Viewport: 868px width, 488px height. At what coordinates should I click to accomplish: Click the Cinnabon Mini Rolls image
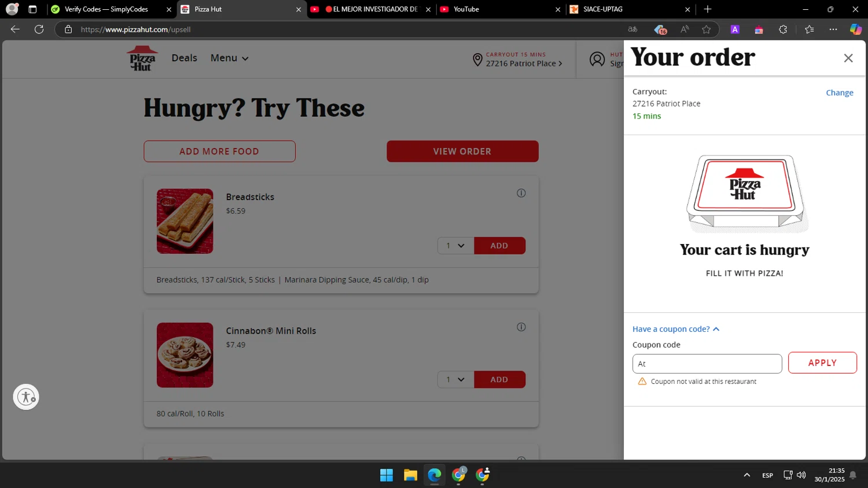[x=185, y=355]
